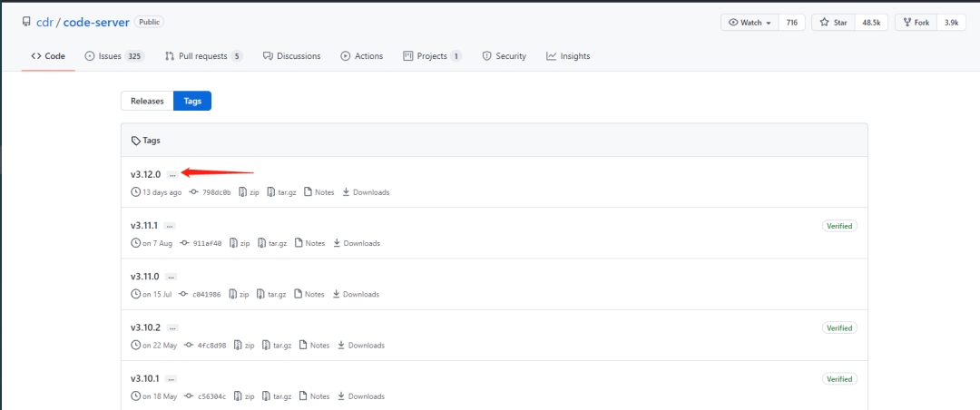The image size is (980, 410).
Task: Open Downloads for v3.10.1
Action: pyautogui.click(x=361, y=396)
